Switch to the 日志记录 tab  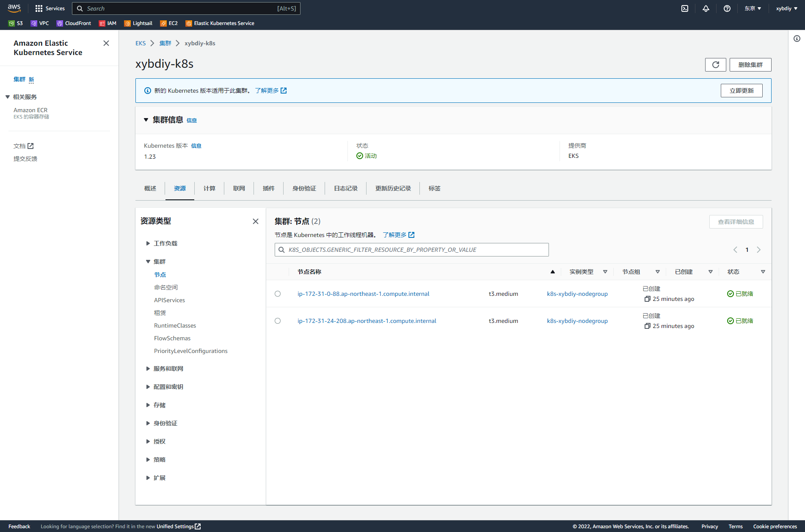click(346, 188)
